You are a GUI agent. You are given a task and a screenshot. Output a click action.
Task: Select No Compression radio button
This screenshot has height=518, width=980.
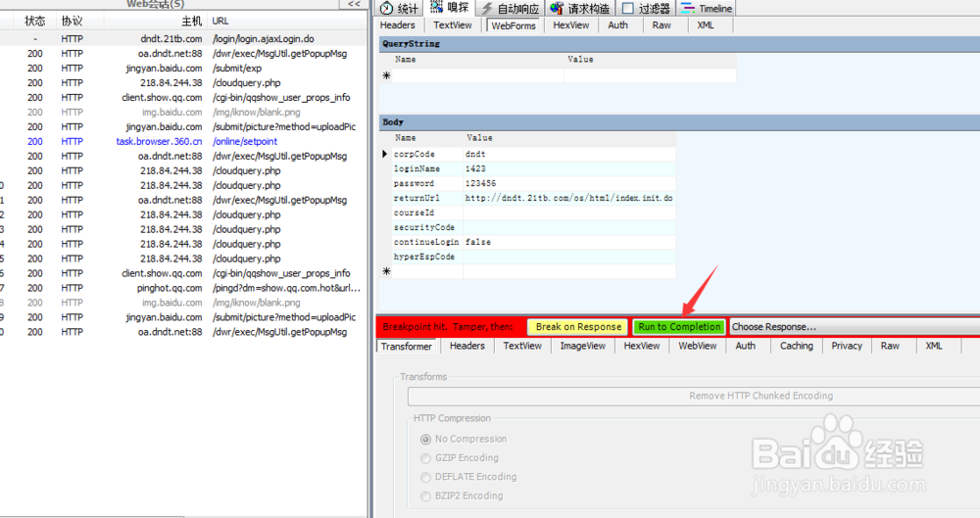[x=425, y=440]
